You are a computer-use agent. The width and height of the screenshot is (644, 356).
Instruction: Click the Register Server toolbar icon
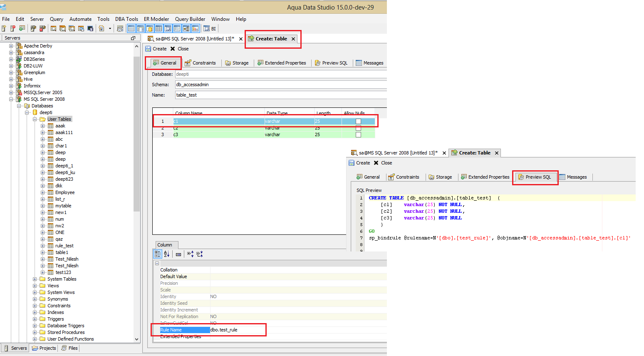[4, 28]
